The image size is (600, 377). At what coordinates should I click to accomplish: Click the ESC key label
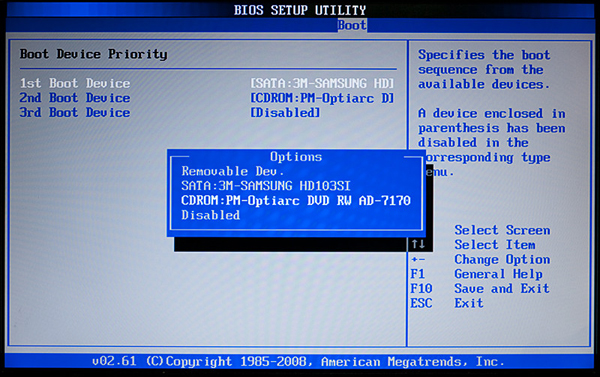click(421, 303)
